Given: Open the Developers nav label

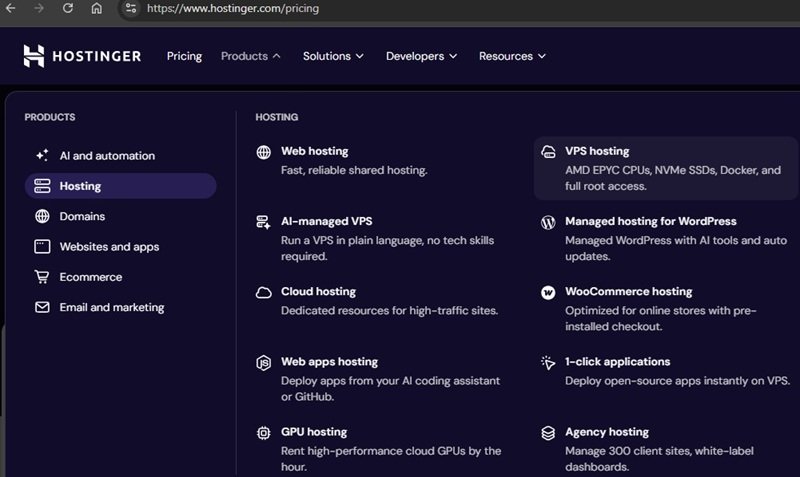Looking at the screenshot, I should (415, 56).
